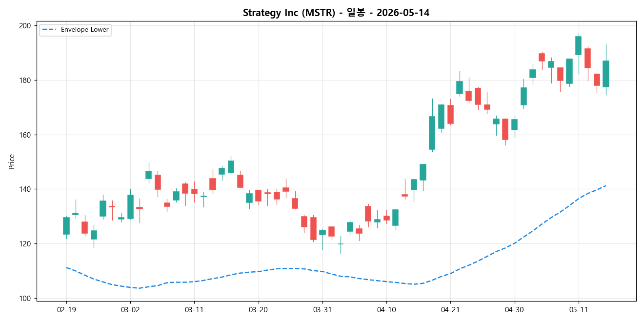The image size is (644, 322).
Task: Click the 03-31 date label
Action: point(322,309)
